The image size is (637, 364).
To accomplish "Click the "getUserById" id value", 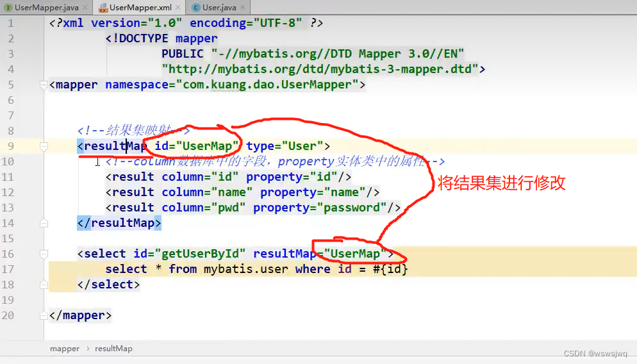I will point(200,254).
